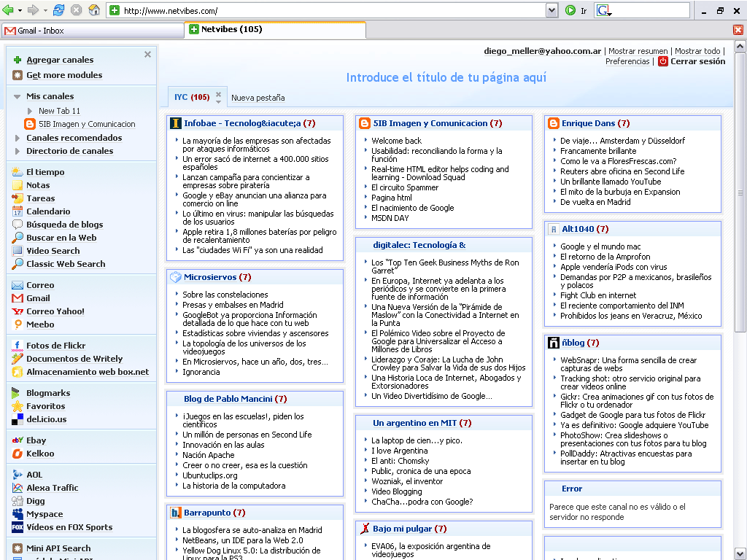The width and height of the screenshot is (747, 560).
Task: Click the red Cerrar sesión power icon
Action: click(x=662, y=61)
